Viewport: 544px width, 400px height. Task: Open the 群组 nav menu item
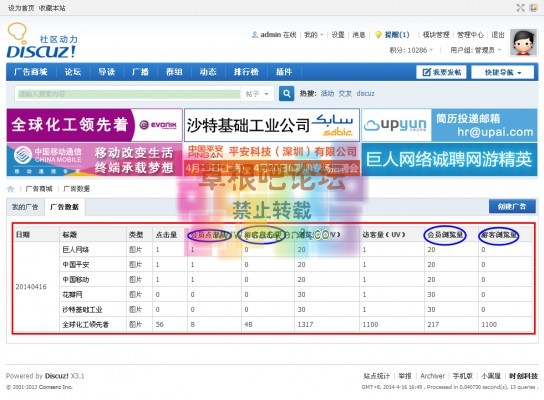coord(174,72)
